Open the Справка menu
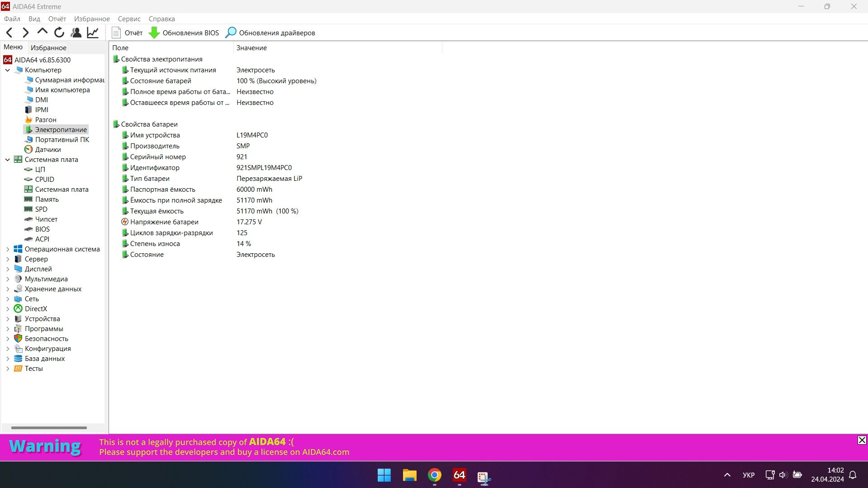Image resolution: width=868 pixels, height=488 pixels. click(x=161, y=19)
